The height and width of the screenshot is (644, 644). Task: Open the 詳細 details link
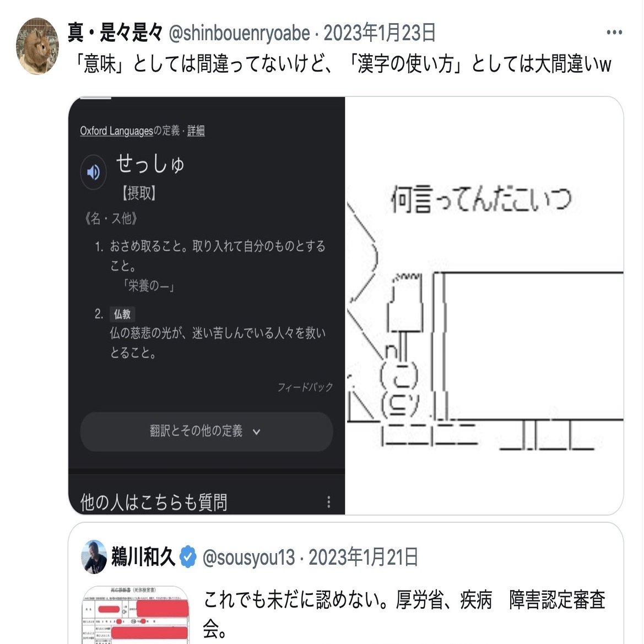click(196, 131)
